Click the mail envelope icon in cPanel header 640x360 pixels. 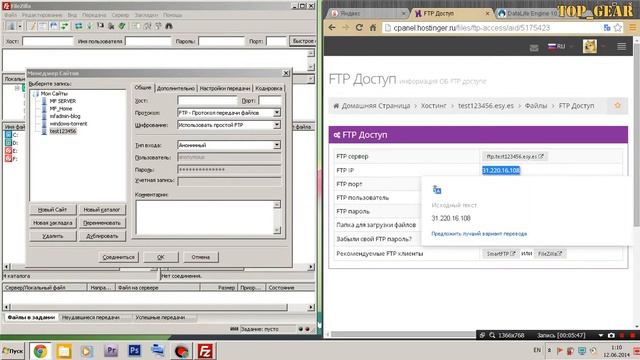point(534,47)
